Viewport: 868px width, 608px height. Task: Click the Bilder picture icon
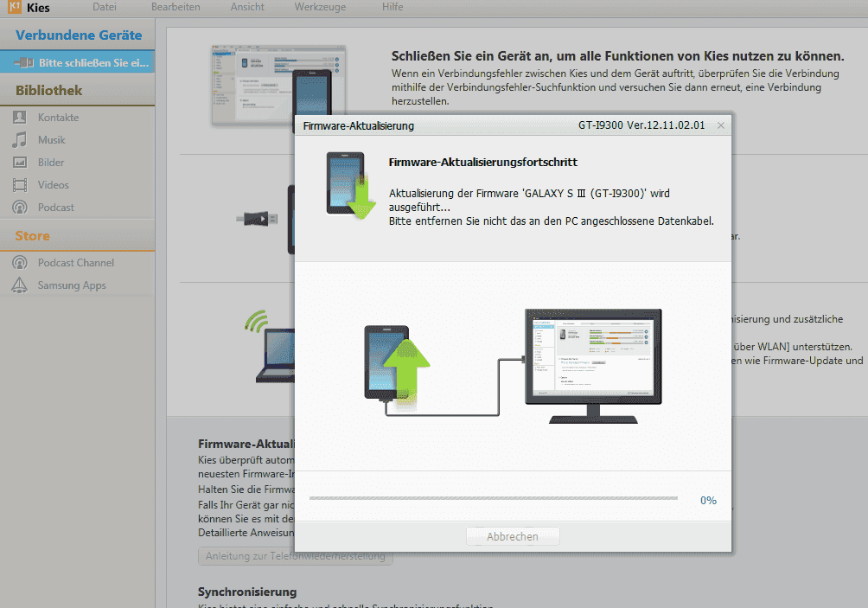pyautogui.click(x=19, y=163)
